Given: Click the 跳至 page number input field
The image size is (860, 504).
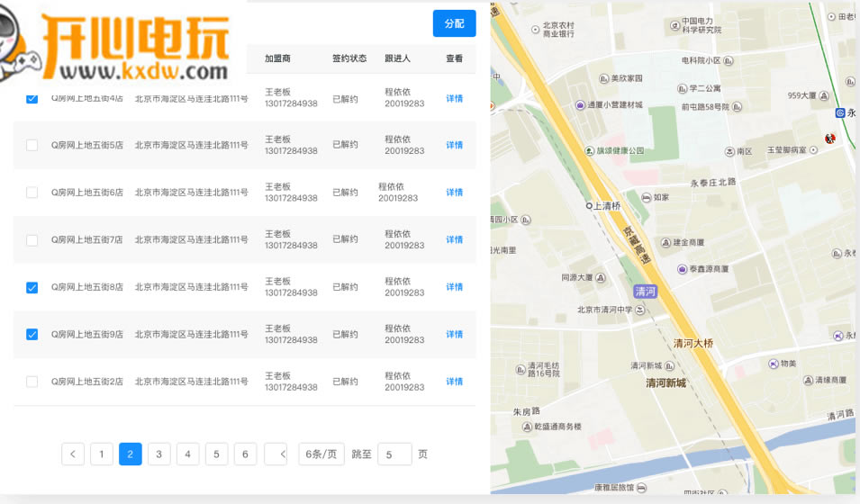Looking at the screenshot, I should click(x=394, y=454).
